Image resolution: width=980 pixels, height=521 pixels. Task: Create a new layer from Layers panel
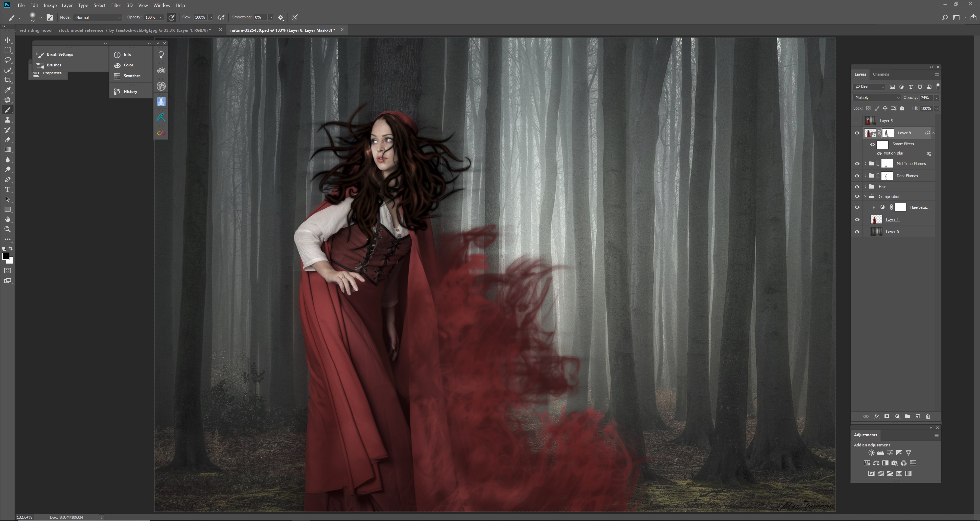(918, 416)
